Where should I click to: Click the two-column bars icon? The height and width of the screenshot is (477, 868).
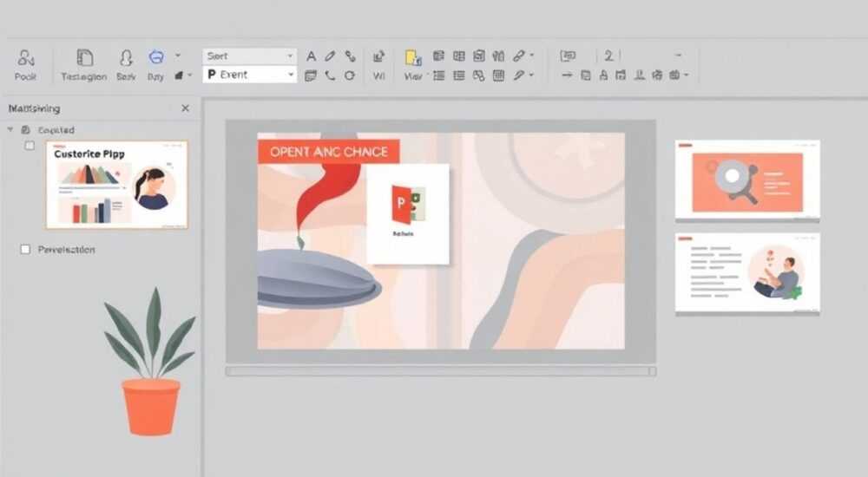498,56
